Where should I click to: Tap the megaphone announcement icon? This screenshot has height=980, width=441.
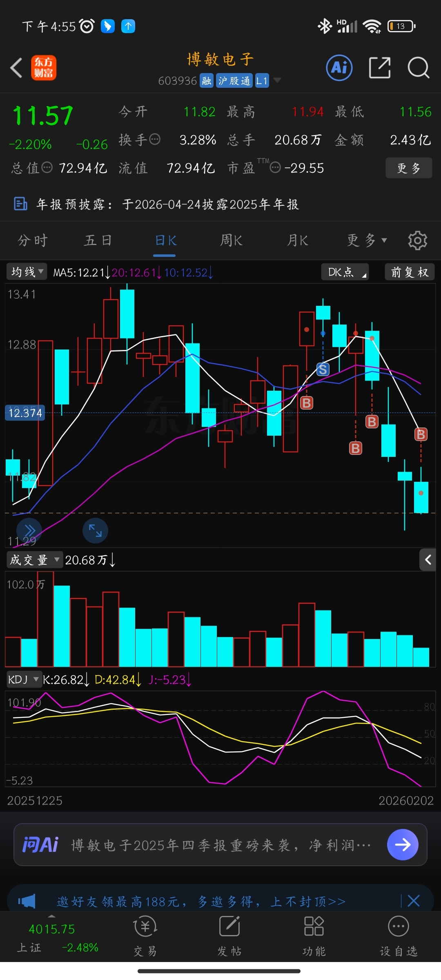point(27,901)
